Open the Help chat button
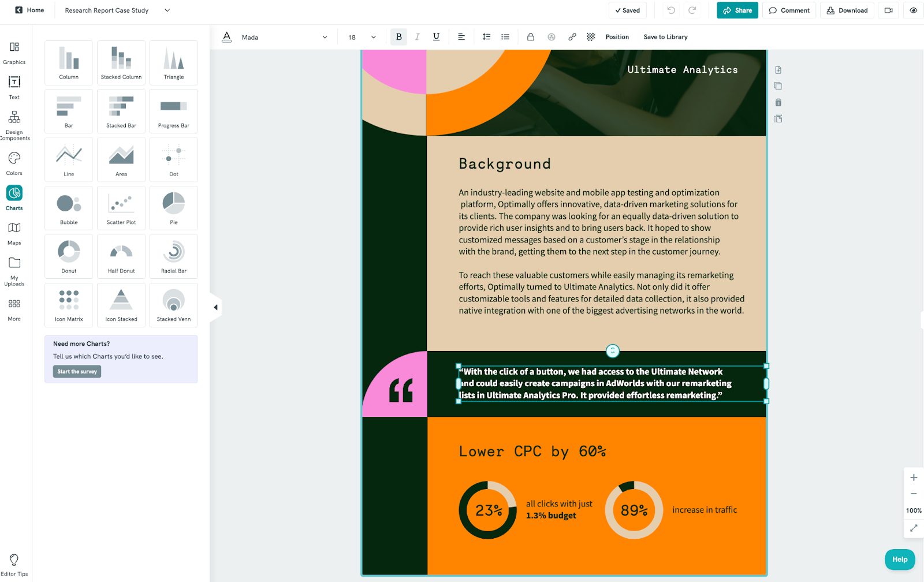 (900, 559)
